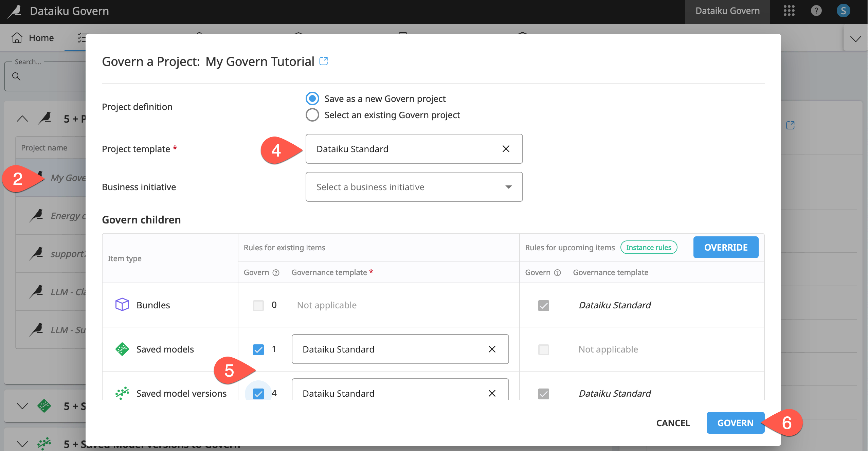Click the CANCEL button

pos(673,423)
